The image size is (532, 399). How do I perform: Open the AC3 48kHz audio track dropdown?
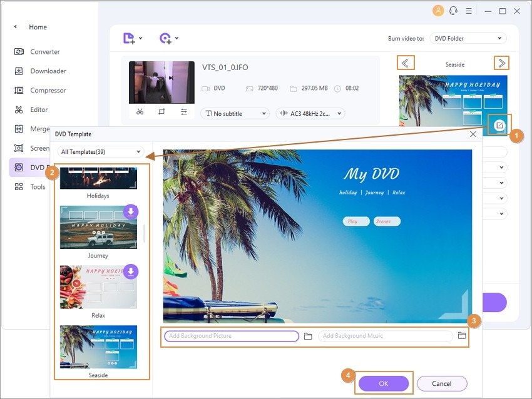pos(310,114)
